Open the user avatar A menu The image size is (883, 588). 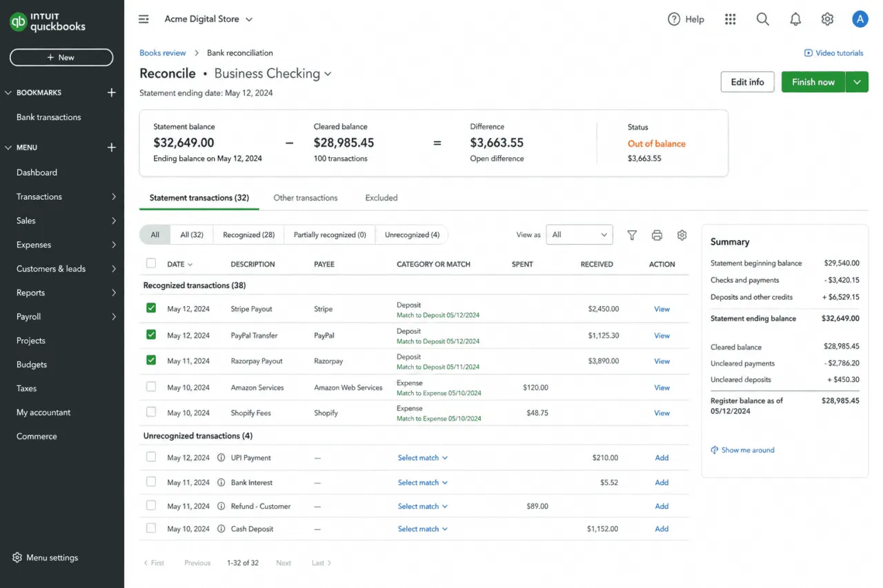860,19
